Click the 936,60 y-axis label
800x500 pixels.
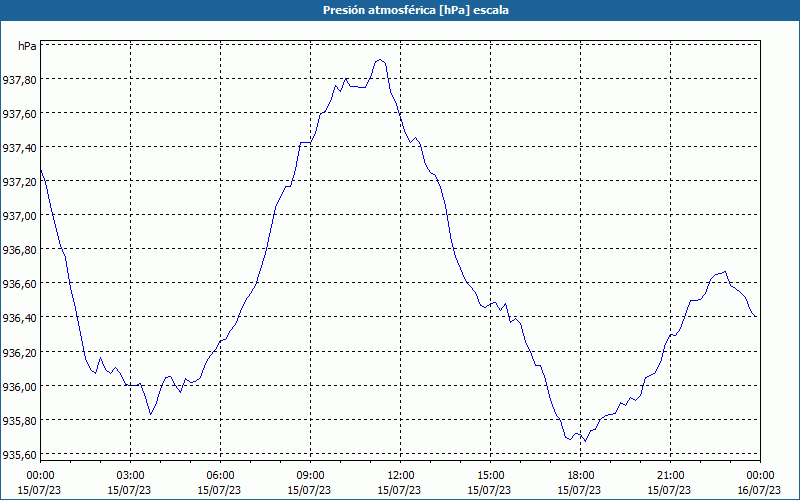click(19, 284)
